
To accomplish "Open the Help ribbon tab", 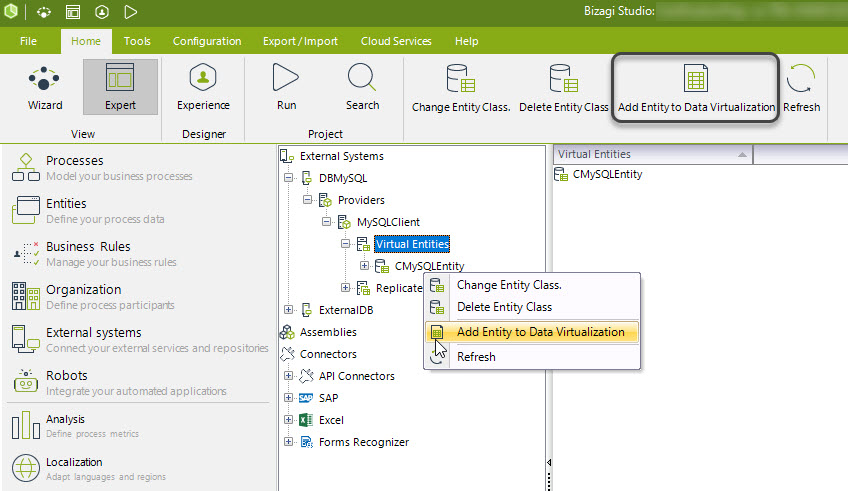I will (x=466, y=41).
